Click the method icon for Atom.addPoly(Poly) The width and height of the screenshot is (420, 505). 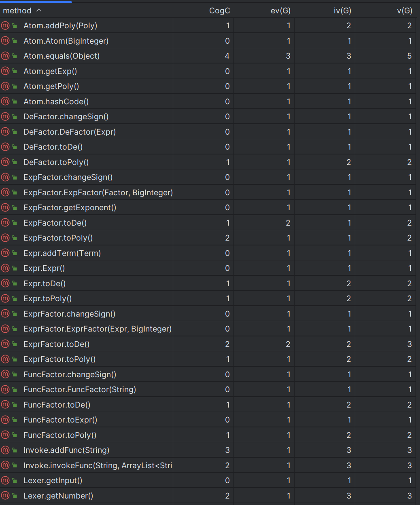point(5,26)
